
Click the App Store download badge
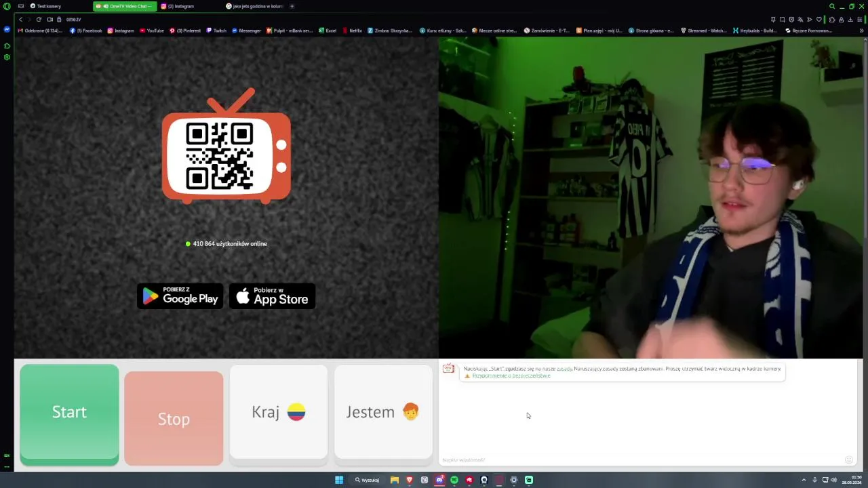[272, 296]
